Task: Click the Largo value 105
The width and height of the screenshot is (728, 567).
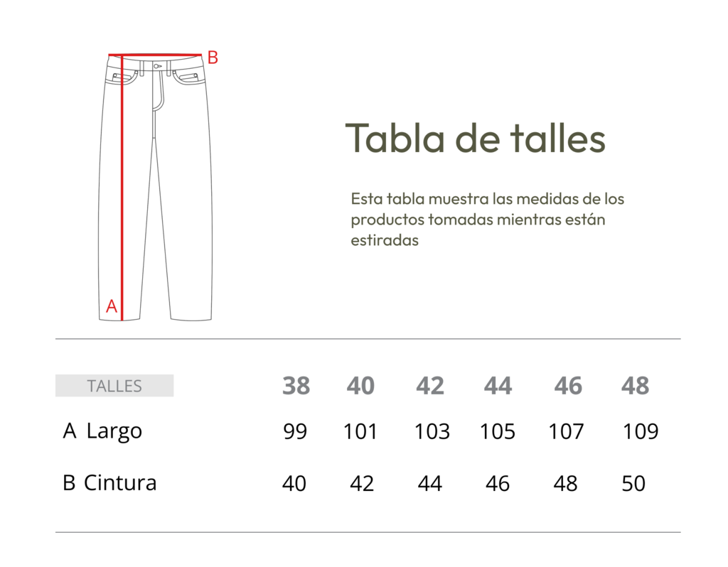Action: point(497,431)
